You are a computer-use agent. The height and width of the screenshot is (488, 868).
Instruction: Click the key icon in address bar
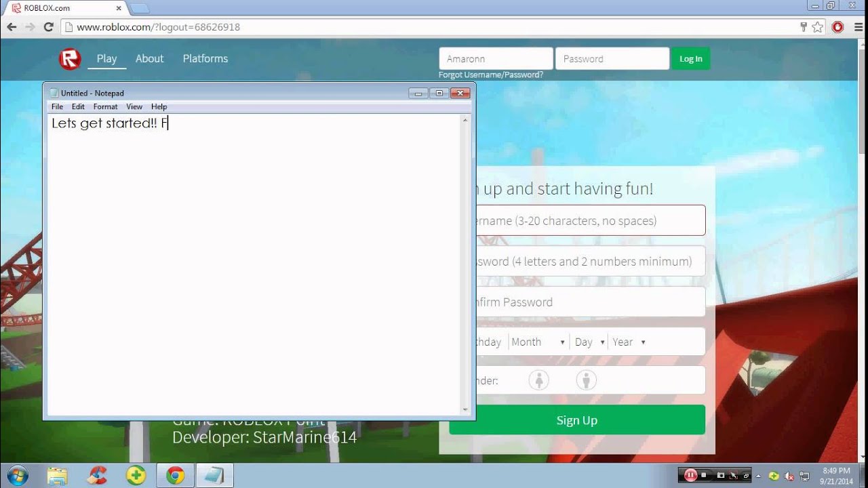pyautogui.click(x=804, y=27)
